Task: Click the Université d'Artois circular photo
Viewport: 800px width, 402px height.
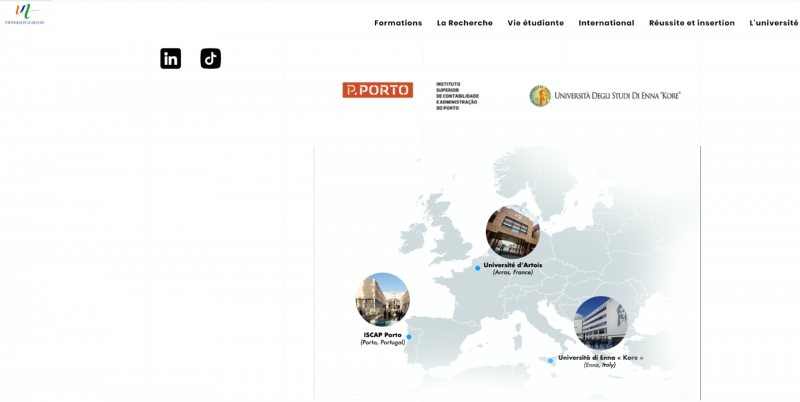Action: pos(512,232)
